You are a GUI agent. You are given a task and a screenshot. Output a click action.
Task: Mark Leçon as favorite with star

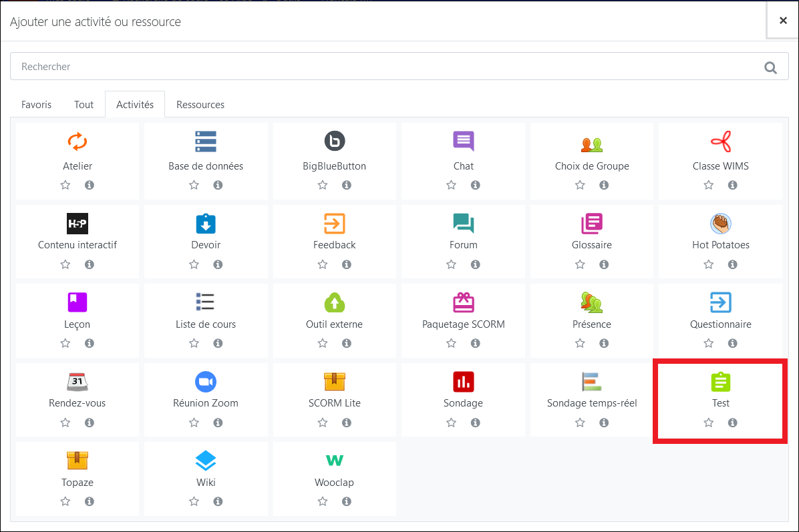(65, 344)
